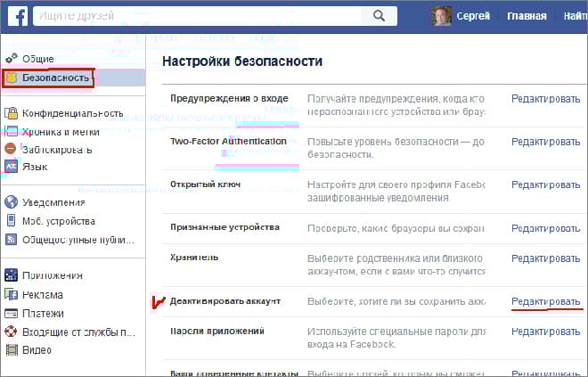Open Сергей profile link

click(x=473, y=16)
